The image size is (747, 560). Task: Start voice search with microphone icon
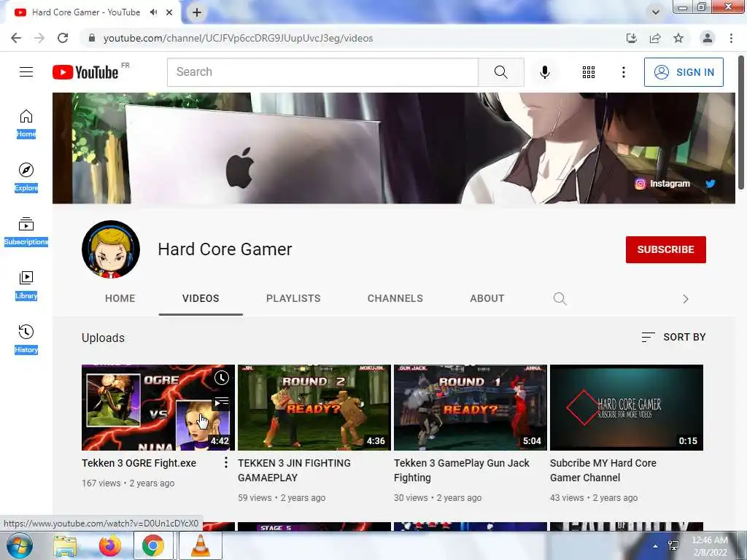tap(544, 72)
